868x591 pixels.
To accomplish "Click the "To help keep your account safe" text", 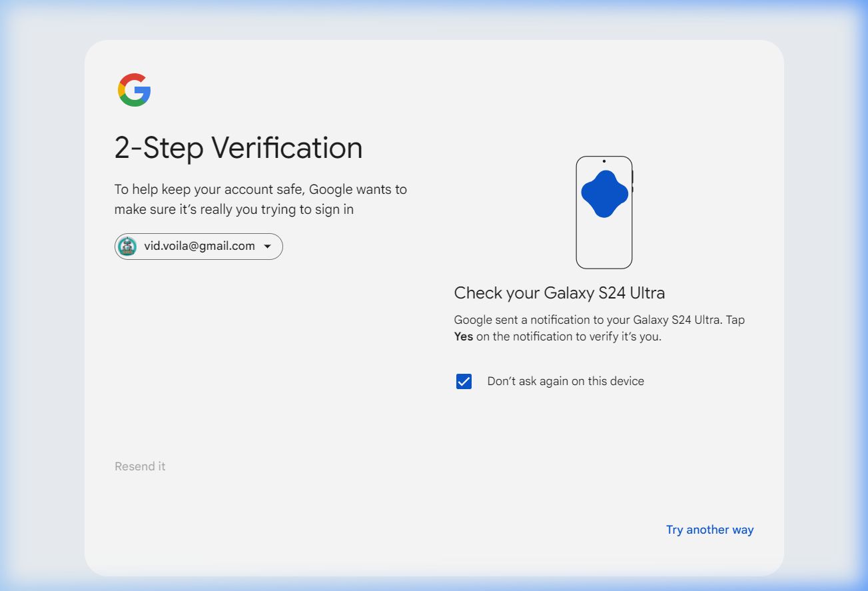I will point(260,189).
